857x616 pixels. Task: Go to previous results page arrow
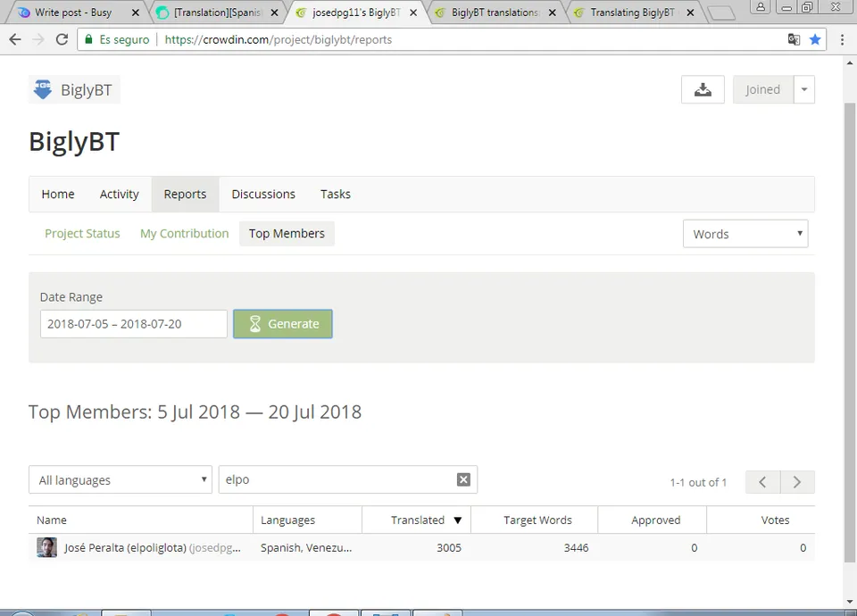pos(762,482)
